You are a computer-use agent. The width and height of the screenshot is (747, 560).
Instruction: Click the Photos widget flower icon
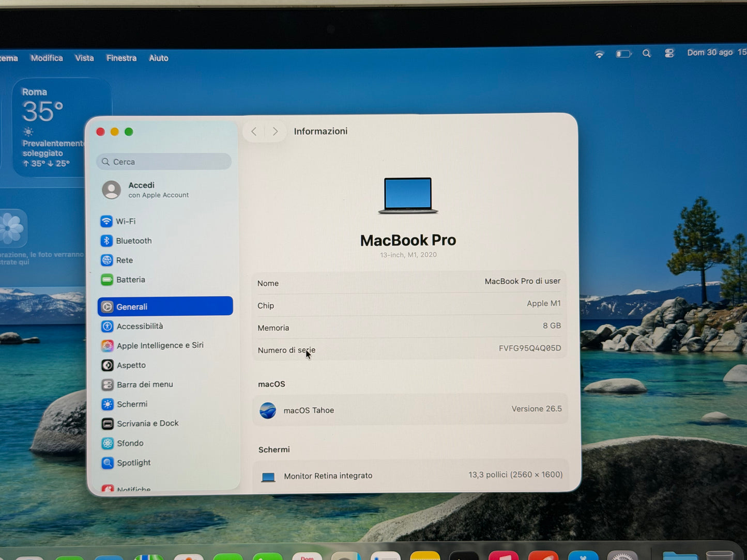tap(12, 228)
